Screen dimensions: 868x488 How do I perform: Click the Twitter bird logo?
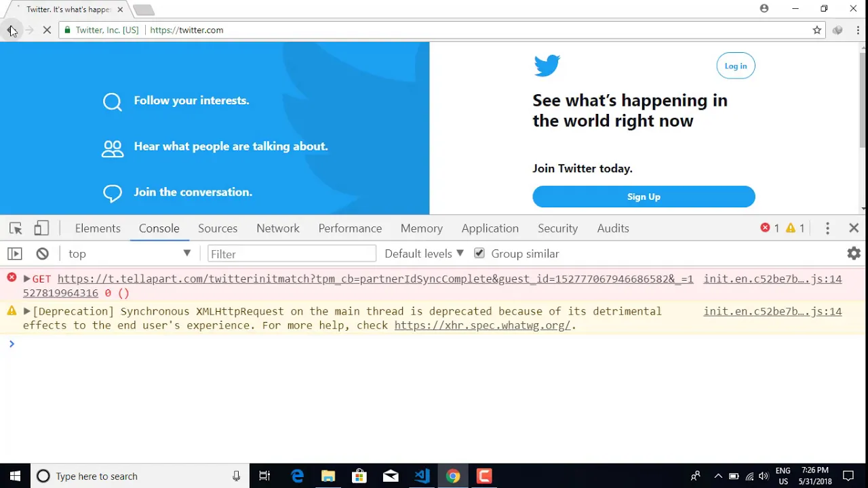tap(547, 66)
